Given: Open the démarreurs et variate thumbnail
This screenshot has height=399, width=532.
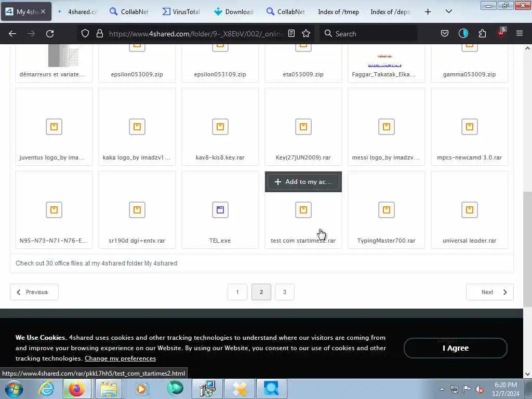Looking at the screenshot, I should (63, 56).
